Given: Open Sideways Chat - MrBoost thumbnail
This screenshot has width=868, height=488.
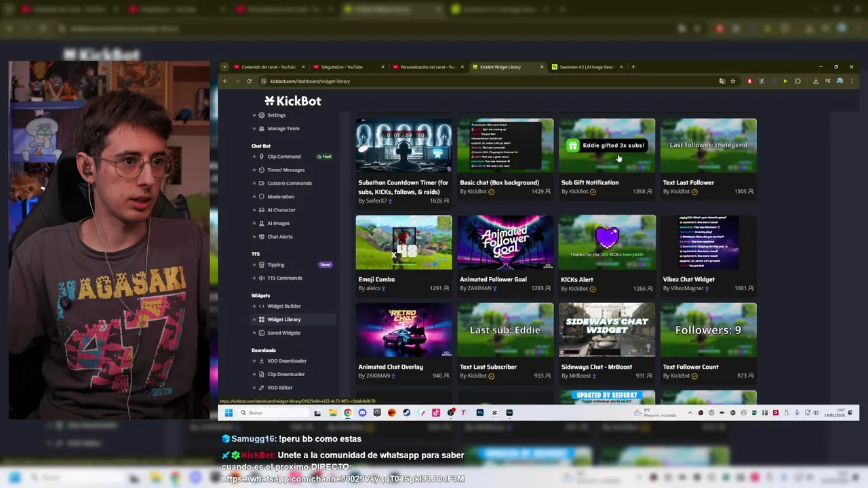Looking at the screenshot, I should [x=607, y=330].
